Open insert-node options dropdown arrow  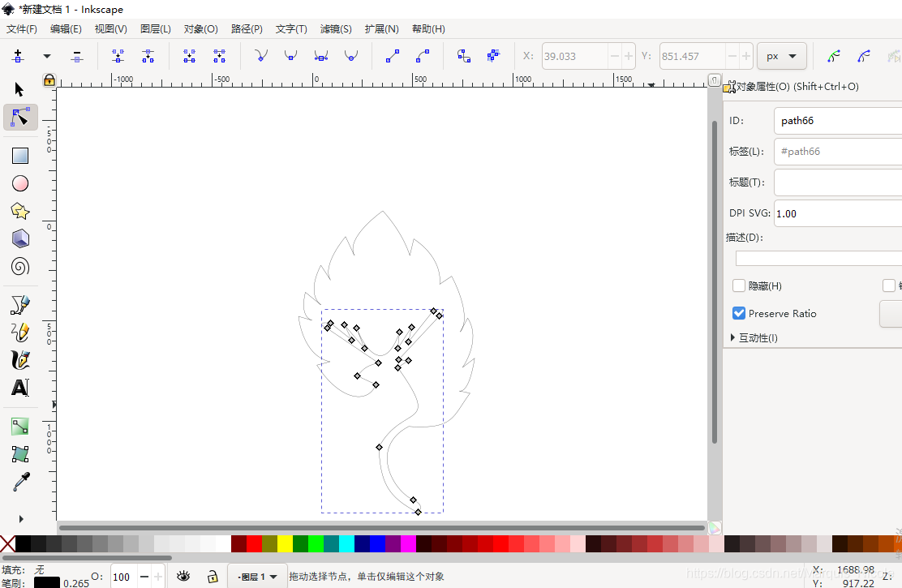[x=47, y=56]
